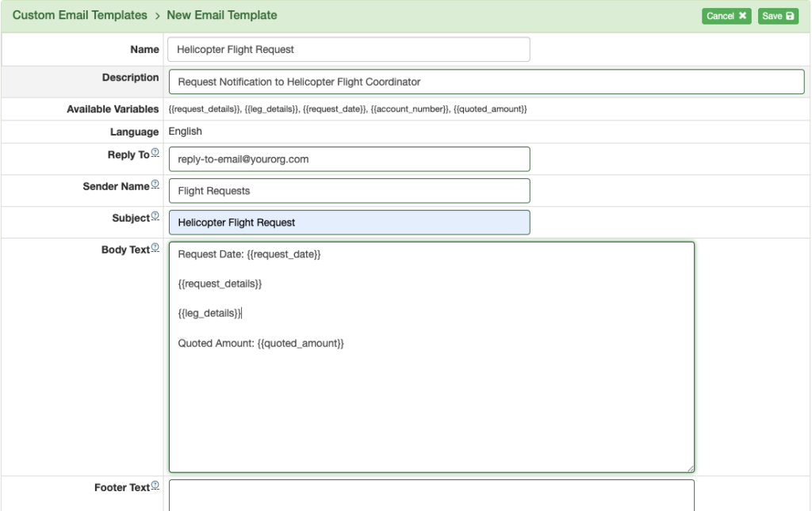
Task: Click the {{account_number}} available variable
Action: click(x=409, y=109)
